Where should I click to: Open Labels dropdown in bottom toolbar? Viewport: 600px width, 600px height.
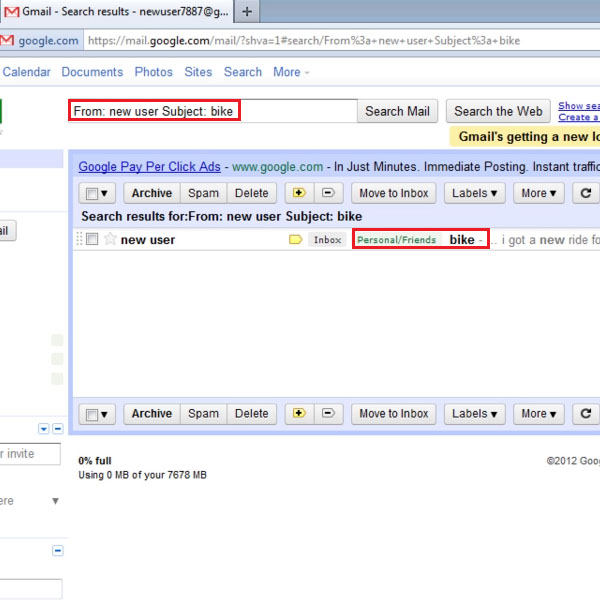pyautogui.click(x=474, y=414)
